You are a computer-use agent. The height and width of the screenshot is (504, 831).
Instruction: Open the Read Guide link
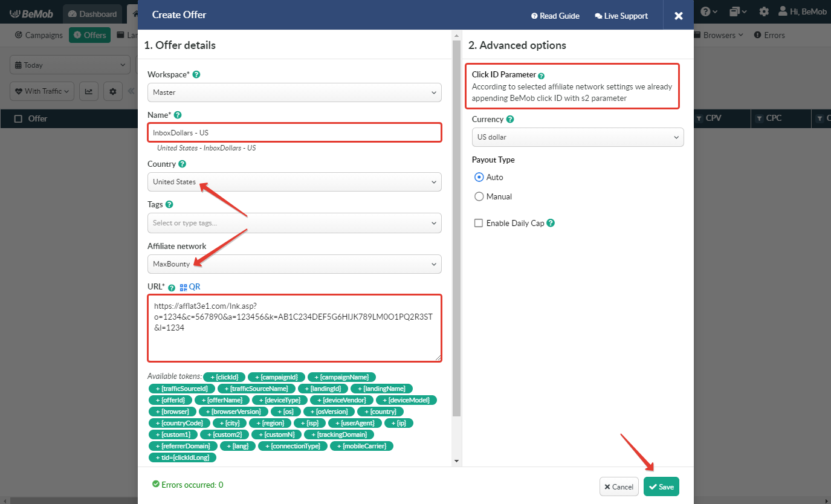(555, 16)
